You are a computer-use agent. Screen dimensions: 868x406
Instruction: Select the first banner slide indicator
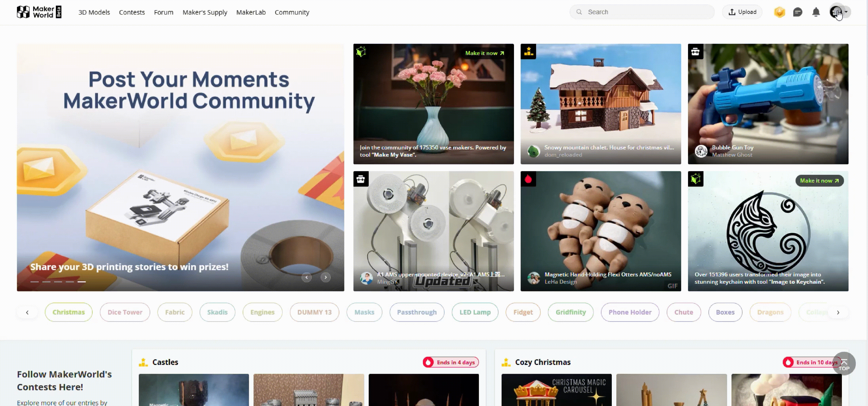point(34,282)
